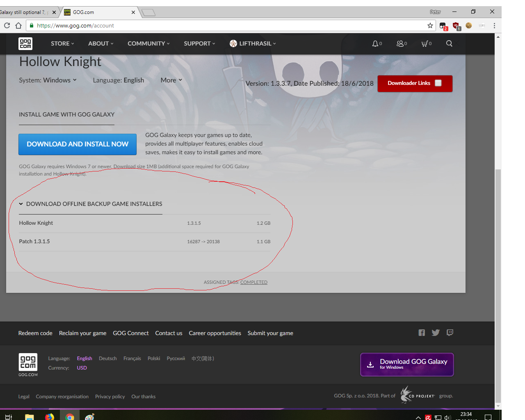
Task: View the secure padlock site info
Action: [x=31, y=25]
